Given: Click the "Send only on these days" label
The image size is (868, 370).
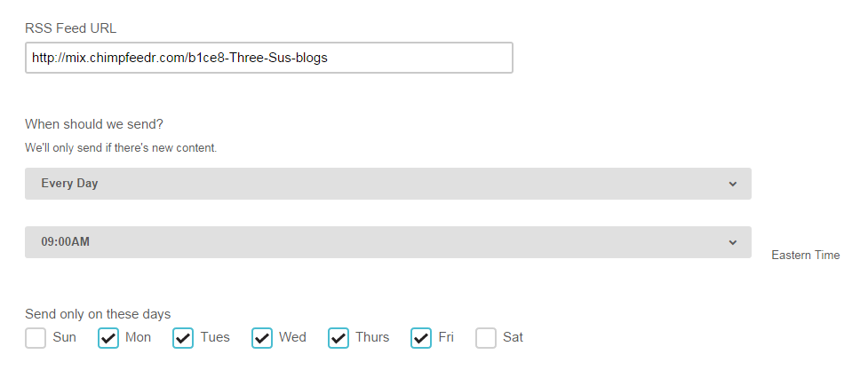Looking at the screenshot, I should click(x=98, y=314).
